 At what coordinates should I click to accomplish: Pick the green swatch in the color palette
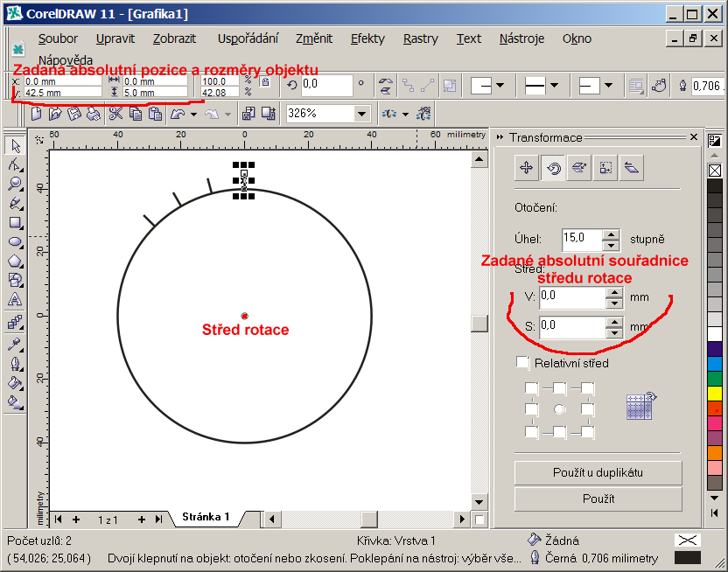715,379
